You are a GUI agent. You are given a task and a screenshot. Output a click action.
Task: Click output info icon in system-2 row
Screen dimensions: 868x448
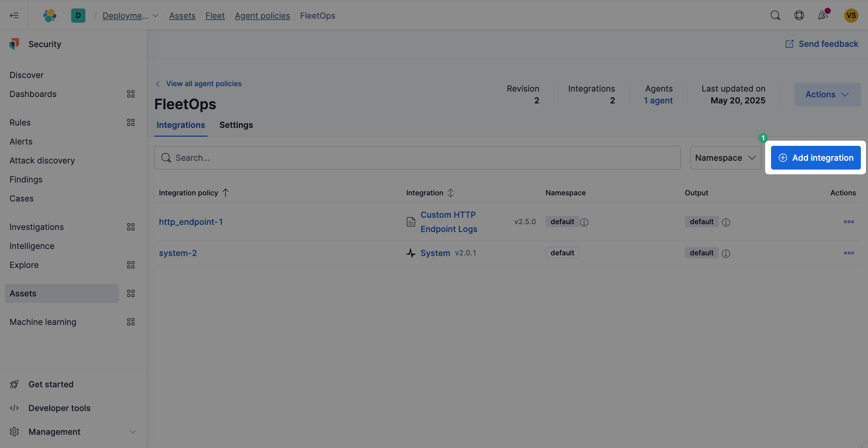[x=726, y=253]
